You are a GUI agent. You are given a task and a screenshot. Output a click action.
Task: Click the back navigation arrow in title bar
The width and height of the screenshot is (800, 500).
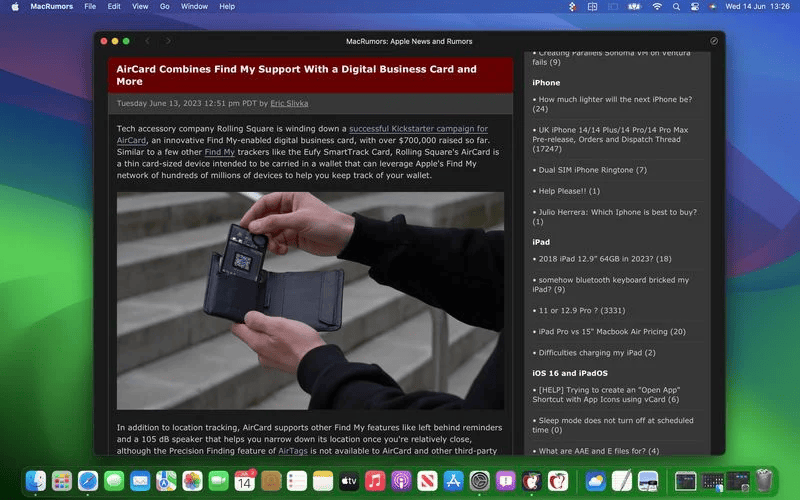click(148, 41)
